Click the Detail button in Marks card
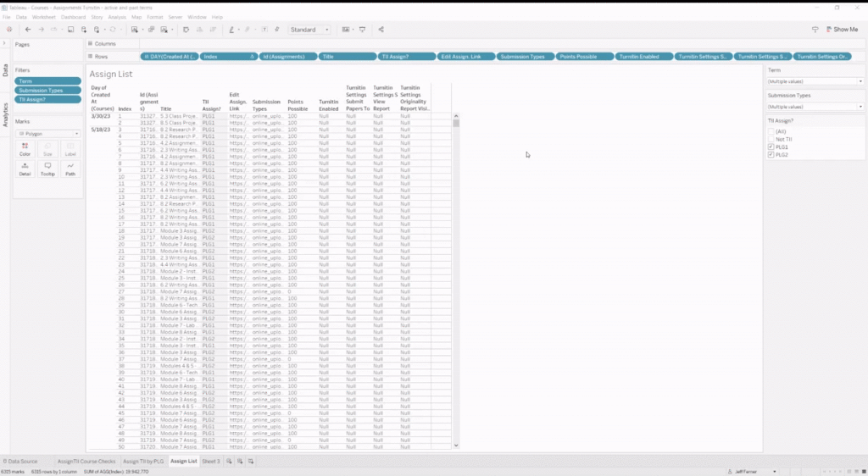The width and height of the screenshot is (868, 476). tap(25, 169)
